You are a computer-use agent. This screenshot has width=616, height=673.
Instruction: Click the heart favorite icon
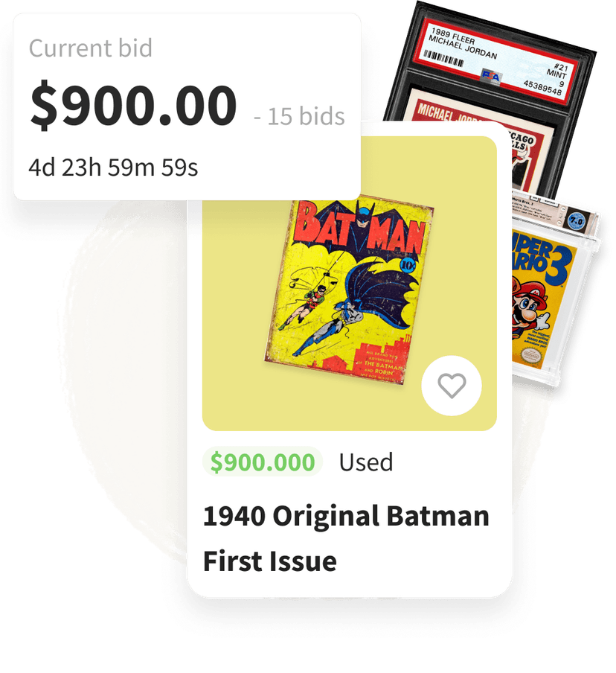(452, 386)
